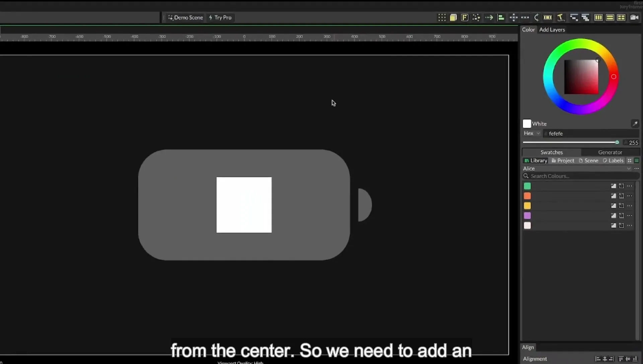Select the Scene swatch source
The height and width of the screenshot is (364, 643).
coord(588,161)
